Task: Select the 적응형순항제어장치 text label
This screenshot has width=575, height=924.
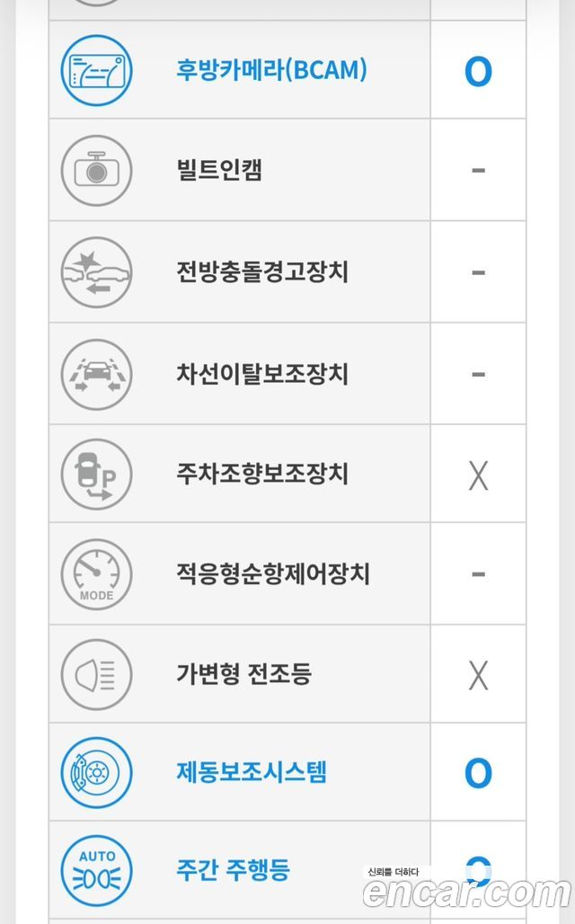Action: 273,573
